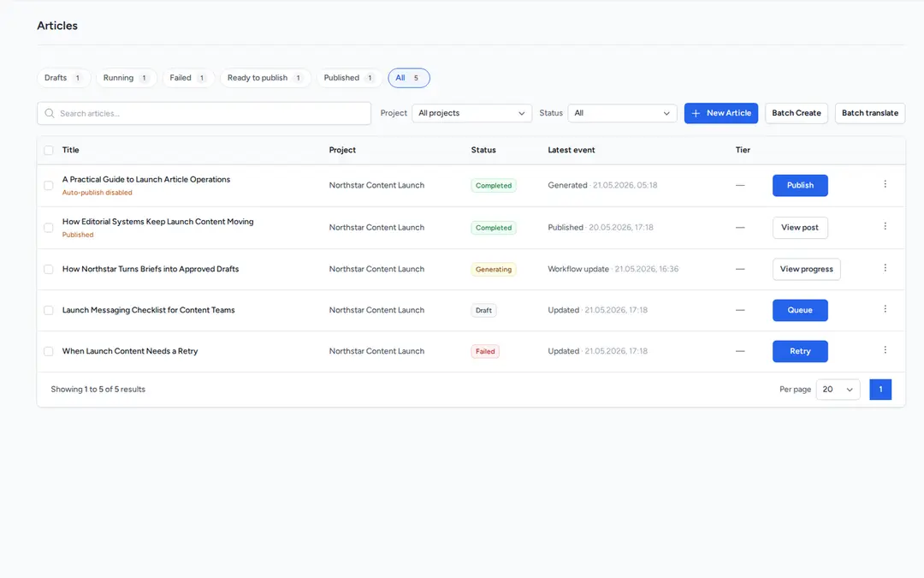This screenshot has height=578, width=924.
Task: Change the Per page dropdown showing 20
Action: click(838, 390)
